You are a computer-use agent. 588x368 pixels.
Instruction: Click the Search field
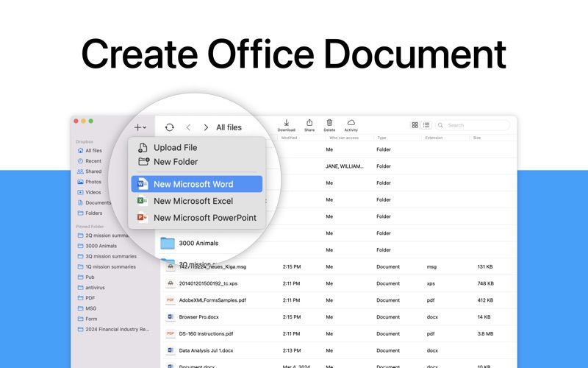473,125
